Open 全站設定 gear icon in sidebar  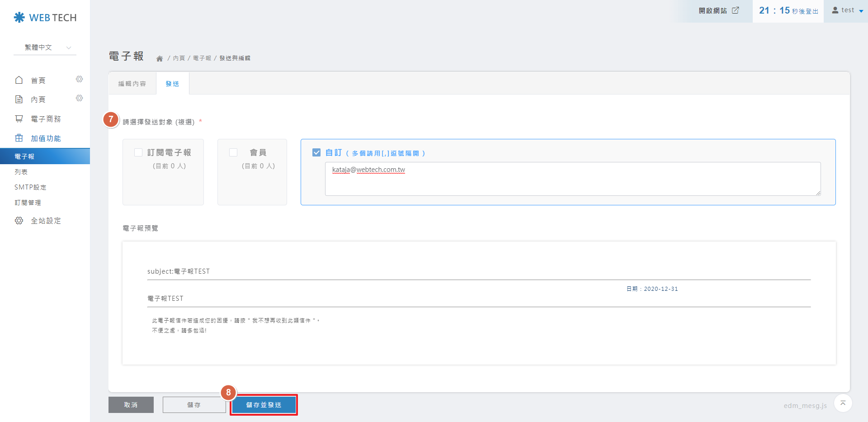[x=19, y=221]
